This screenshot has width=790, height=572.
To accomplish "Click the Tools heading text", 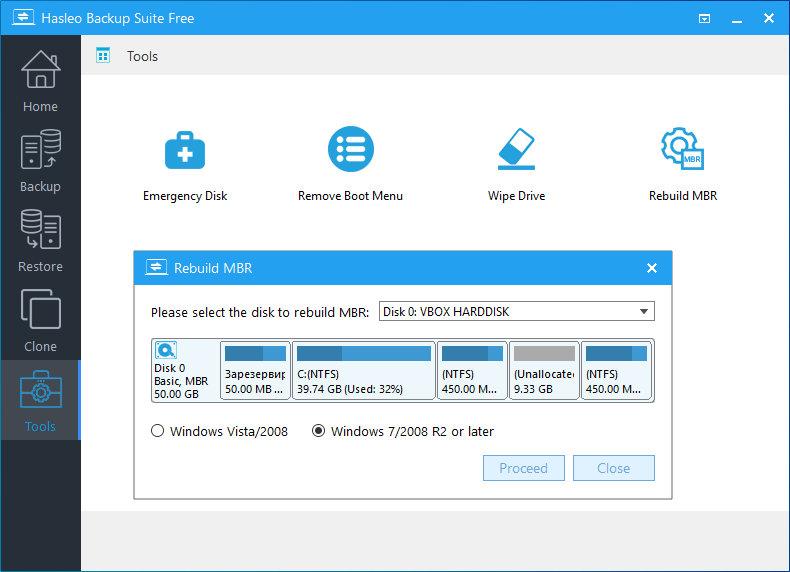I will [142, 56].
